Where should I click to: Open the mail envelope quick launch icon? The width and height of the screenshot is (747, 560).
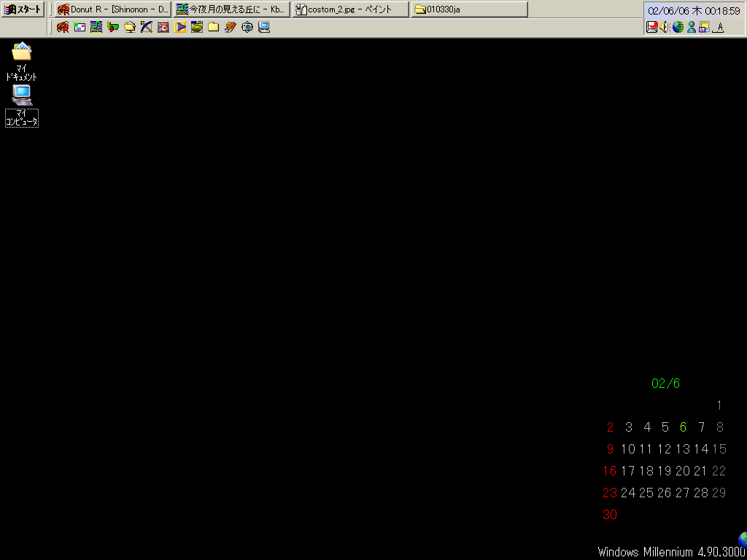pyautogui.click(x=80, y=27)
